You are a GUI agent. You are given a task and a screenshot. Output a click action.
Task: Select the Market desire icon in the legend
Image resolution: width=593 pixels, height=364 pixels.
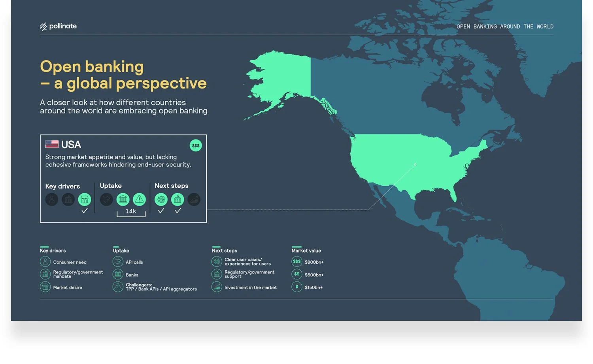45,287
